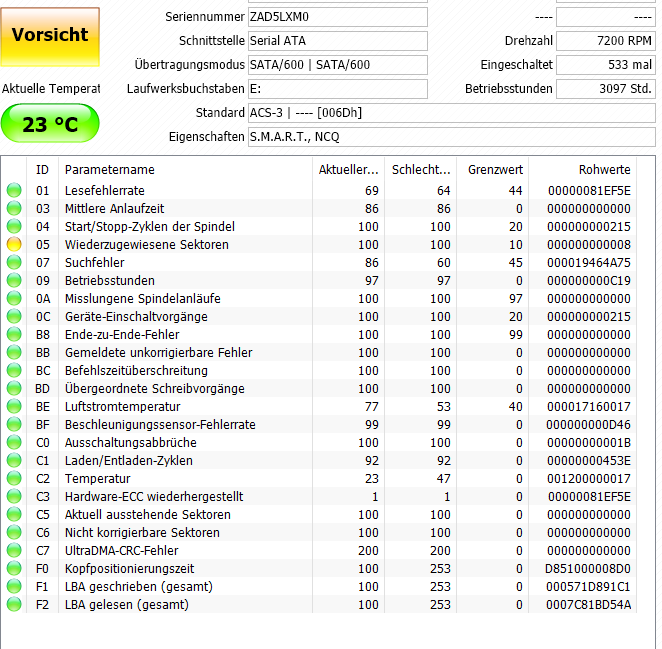Click the Übertragungsmodus field SATA/600
The image size is (662, 649).
(x=338, y=65)
